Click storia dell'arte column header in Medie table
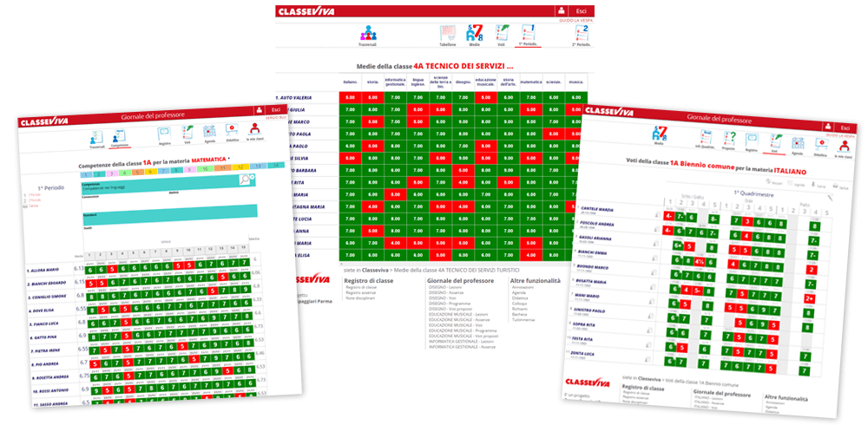868x425 pixels. coord(508,82)
